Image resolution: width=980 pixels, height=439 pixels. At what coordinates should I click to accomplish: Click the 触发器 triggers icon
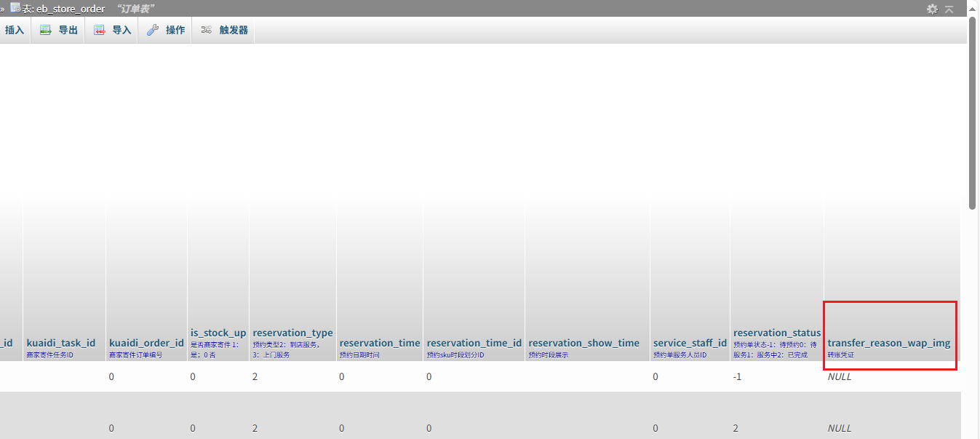click(207, 30)
